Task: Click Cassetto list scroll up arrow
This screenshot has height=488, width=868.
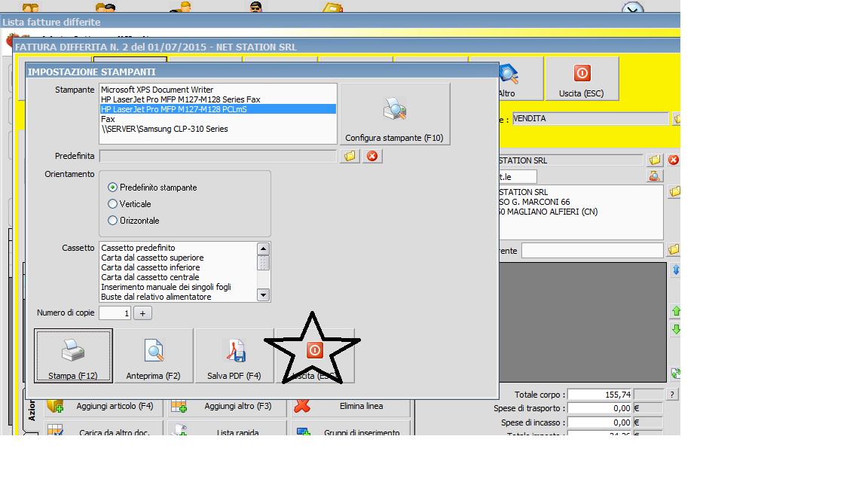Action: (264, 249)
